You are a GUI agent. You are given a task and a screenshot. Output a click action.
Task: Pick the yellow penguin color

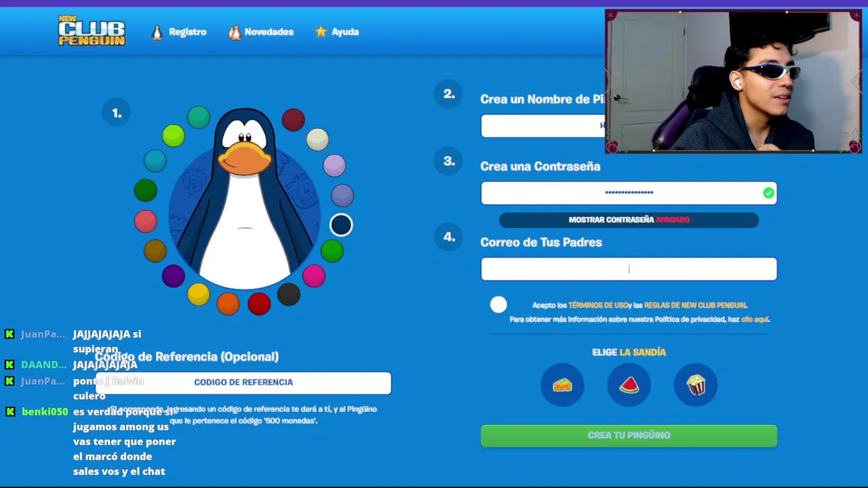(x=198, y=293)
